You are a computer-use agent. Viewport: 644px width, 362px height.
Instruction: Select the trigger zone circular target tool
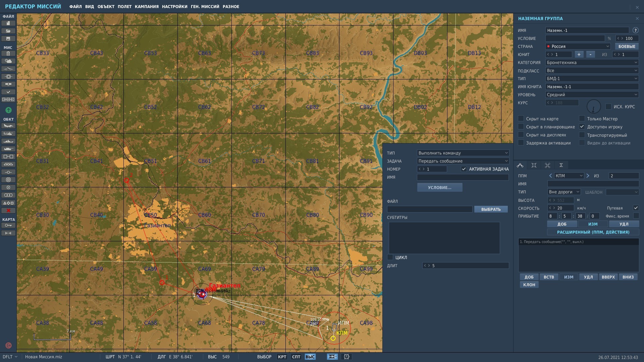click(8, 180)
